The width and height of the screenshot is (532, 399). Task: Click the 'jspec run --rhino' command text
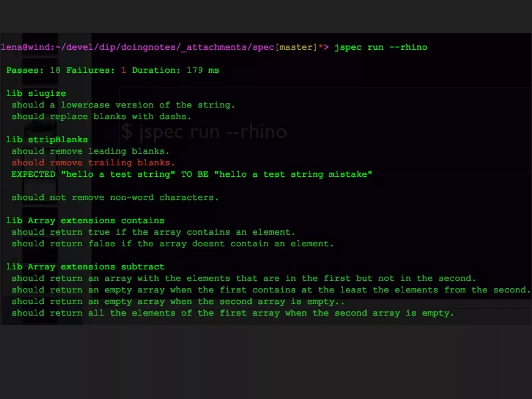381,47
